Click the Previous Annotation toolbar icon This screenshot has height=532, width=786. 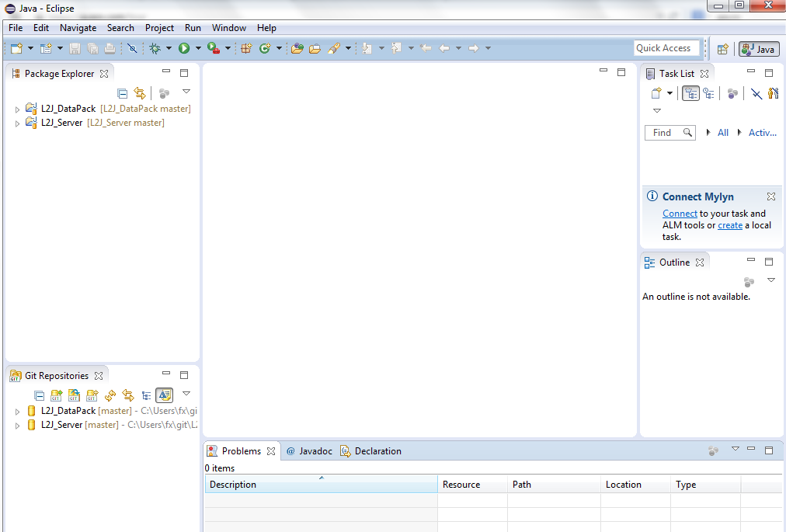click(397, 48)
